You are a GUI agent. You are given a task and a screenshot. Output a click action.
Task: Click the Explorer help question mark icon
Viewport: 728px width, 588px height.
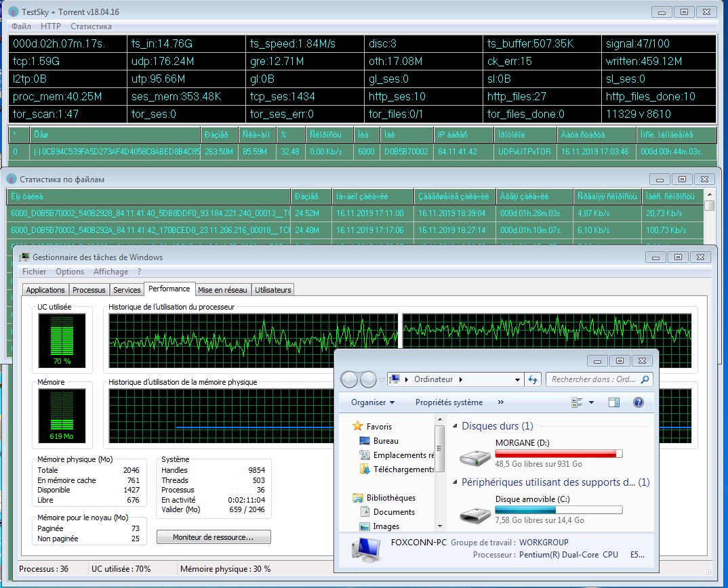[x=638, y=402]
